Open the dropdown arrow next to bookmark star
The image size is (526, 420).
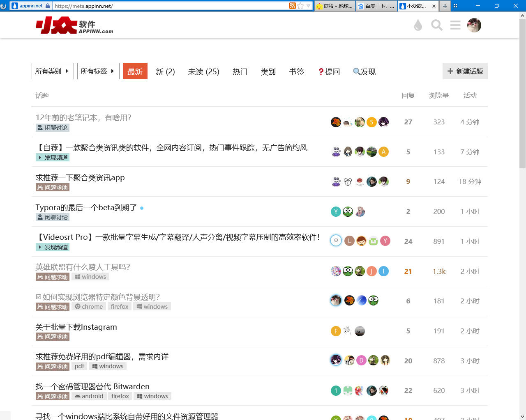(309, 6)
